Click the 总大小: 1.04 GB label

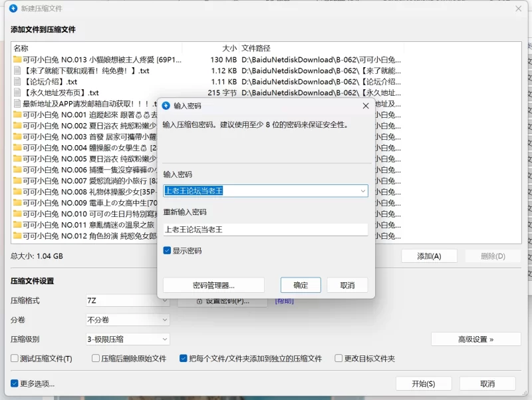point(37,256)
